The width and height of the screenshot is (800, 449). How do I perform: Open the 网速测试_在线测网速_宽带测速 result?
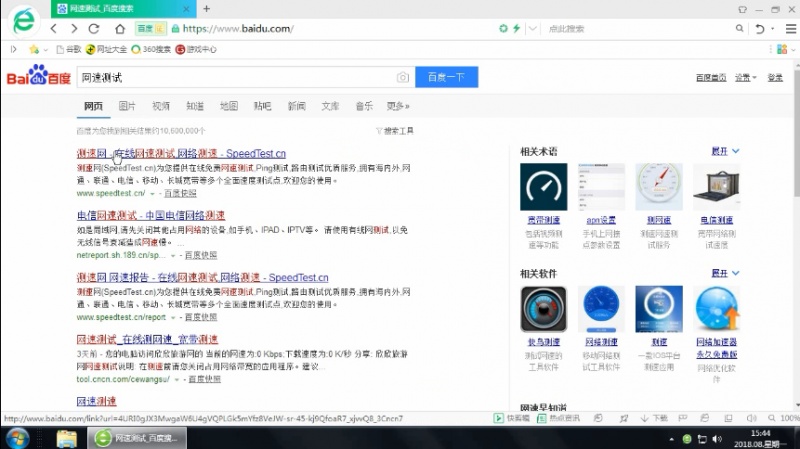pos(147,339)
